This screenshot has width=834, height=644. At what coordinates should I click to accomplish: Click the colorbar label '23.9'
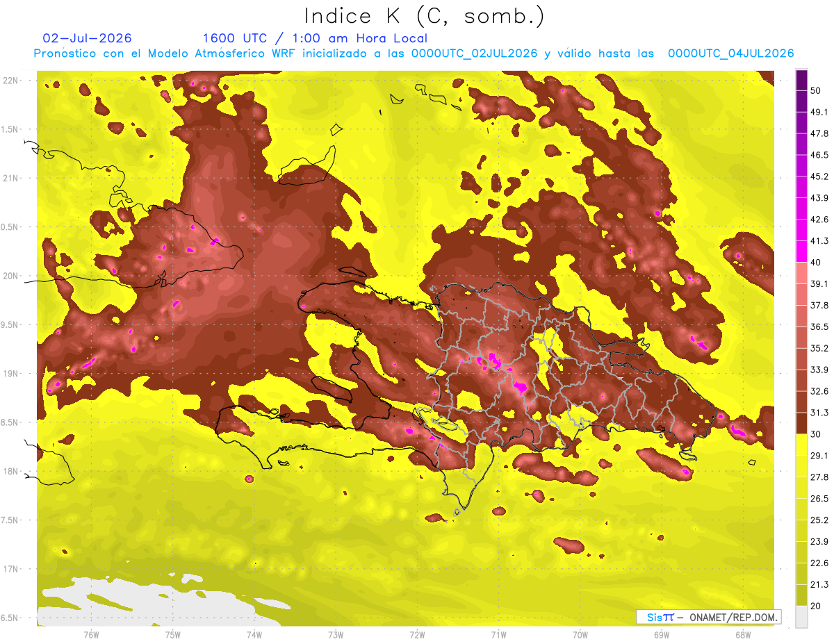click(x=820, y=541)
